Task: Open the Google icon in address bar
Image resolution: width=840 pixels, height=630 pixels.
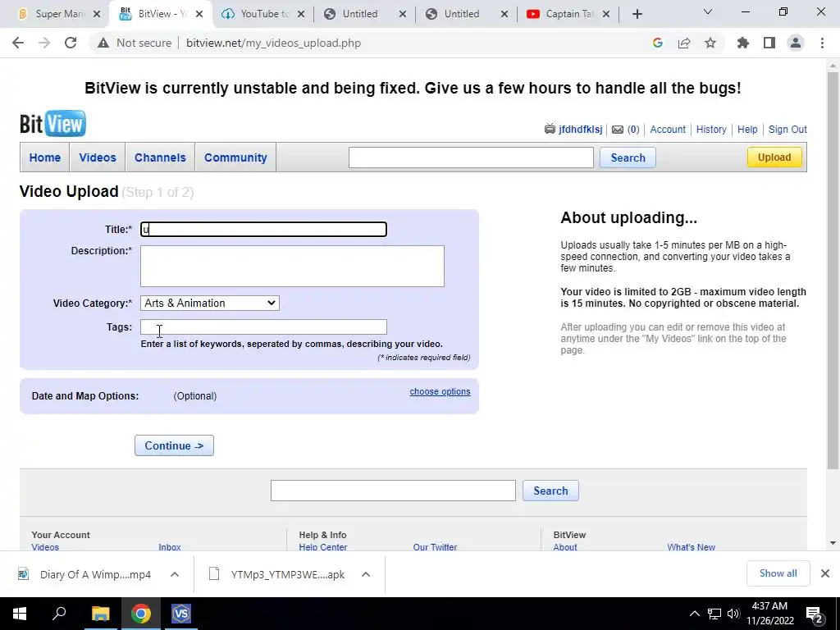Action: [658, 43]
